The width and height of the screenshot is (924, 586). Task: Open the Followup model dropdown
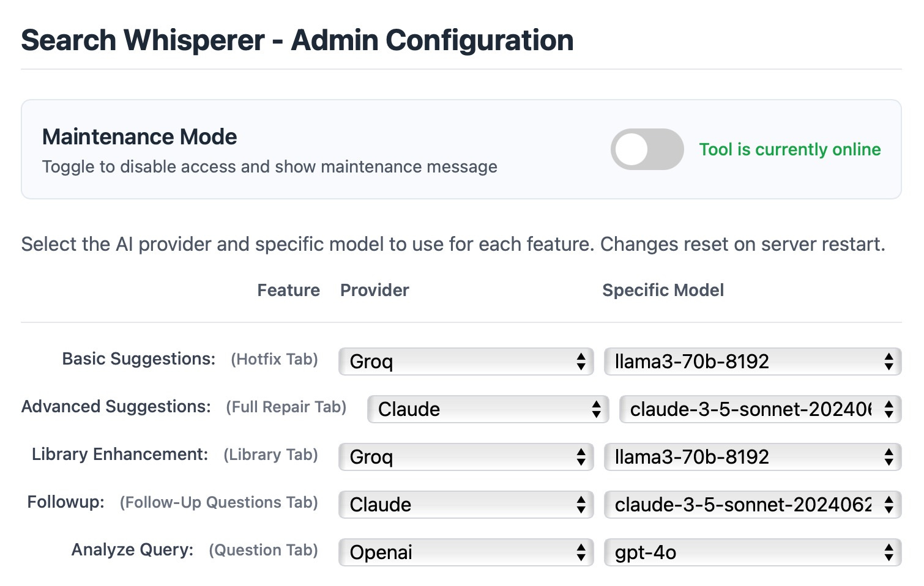click(x=753, y=504)
